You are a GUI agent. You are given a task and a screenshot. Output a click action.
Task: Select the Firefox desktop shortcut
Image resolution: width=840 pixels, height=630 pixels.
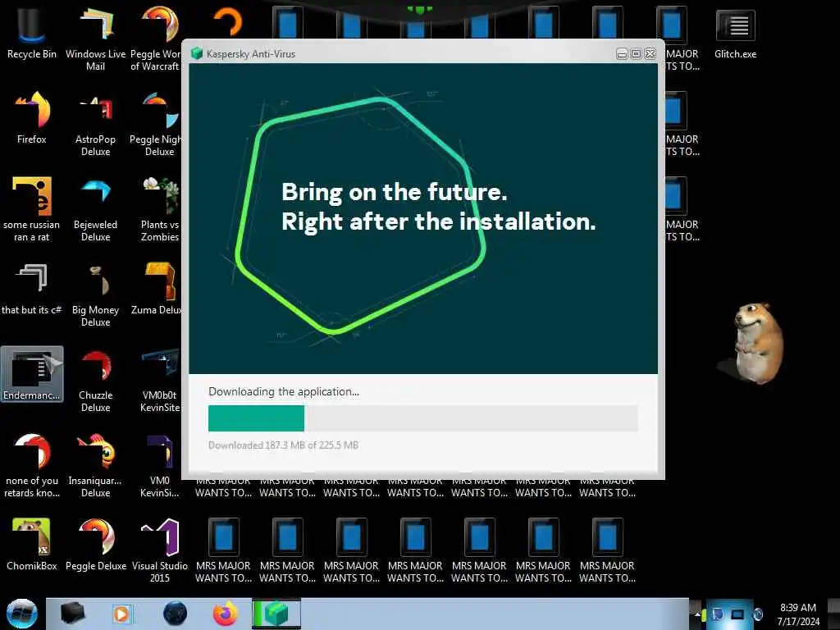32,118
